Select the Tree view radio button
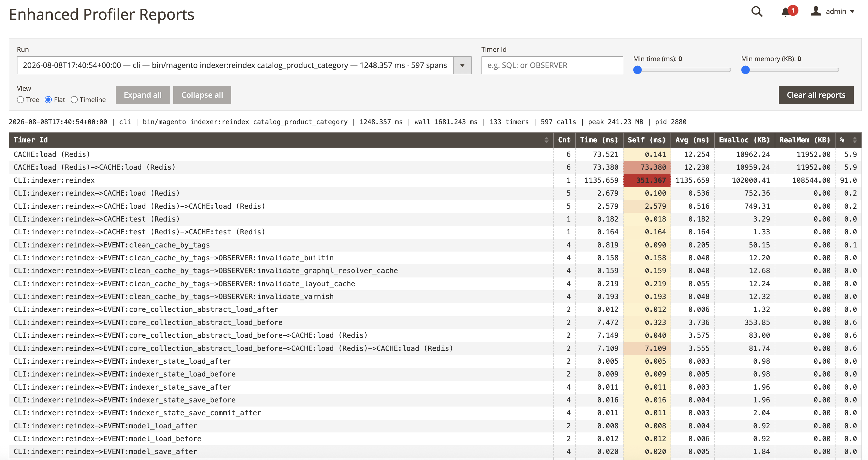Viewport: 868px width, 460px height. tap(20, 100)
